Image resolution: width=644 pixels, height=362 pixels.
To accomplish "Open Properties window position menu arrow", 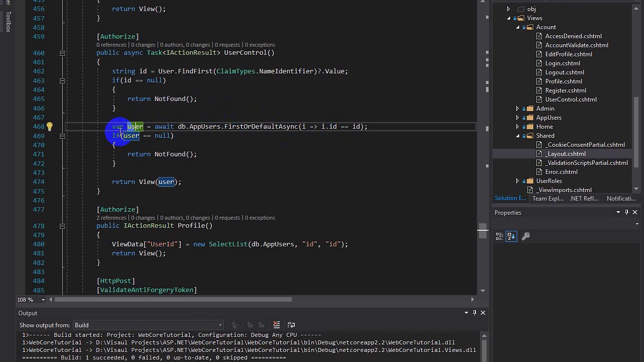I will point(618,212).
